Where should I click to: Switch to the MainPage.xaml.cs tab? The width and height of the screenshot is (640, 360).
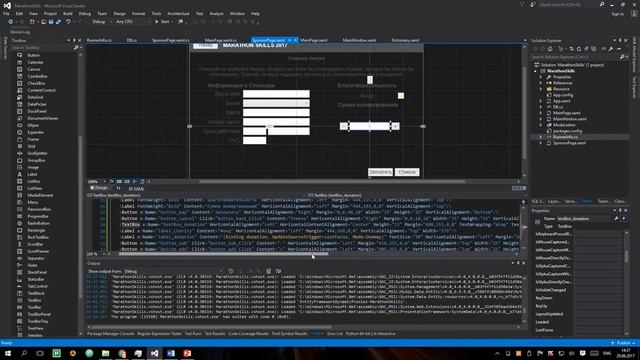[x=221, y=40]
